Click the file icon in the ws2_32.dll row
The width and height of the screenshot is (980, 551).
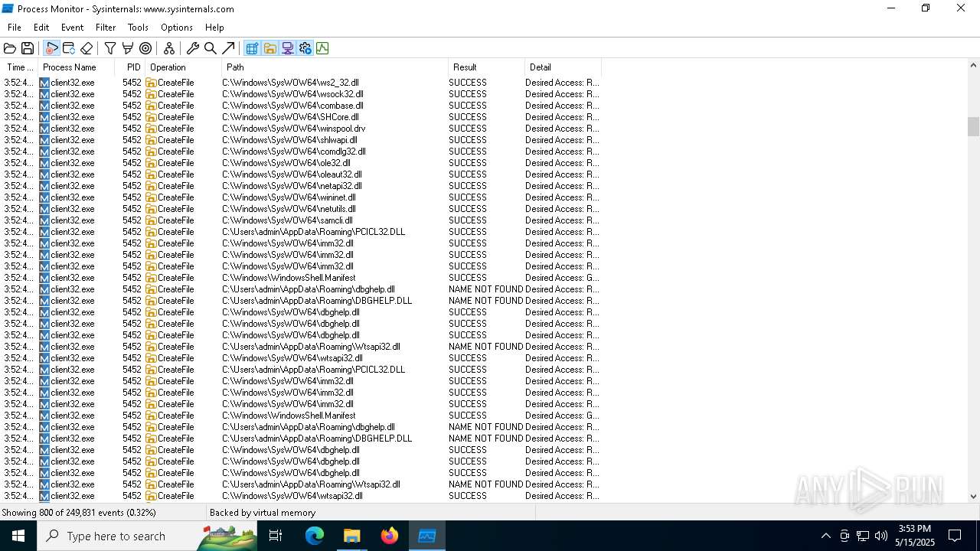pos(151,83)
